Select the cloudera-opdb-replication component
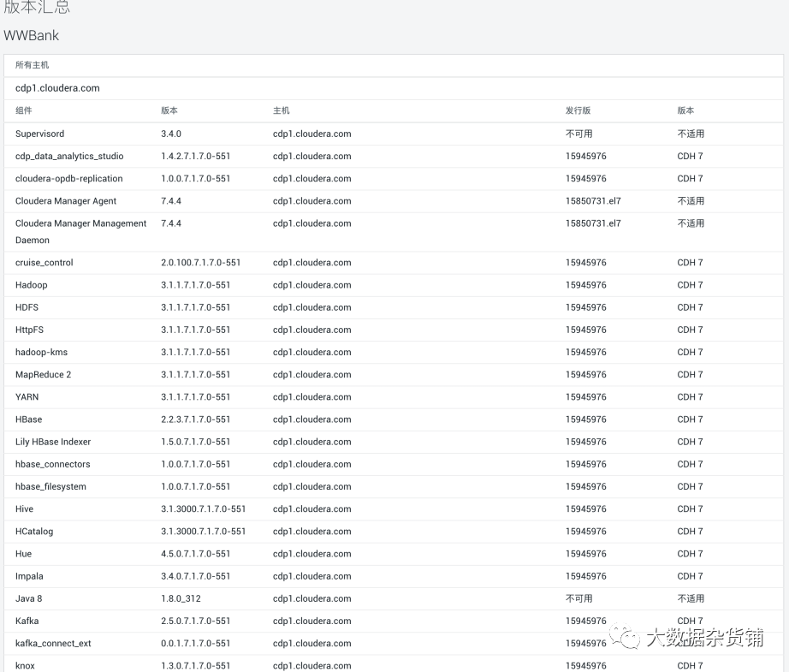The height and width of the screenshot is (672, 789). pyautogui.click(x=69, y=179)
